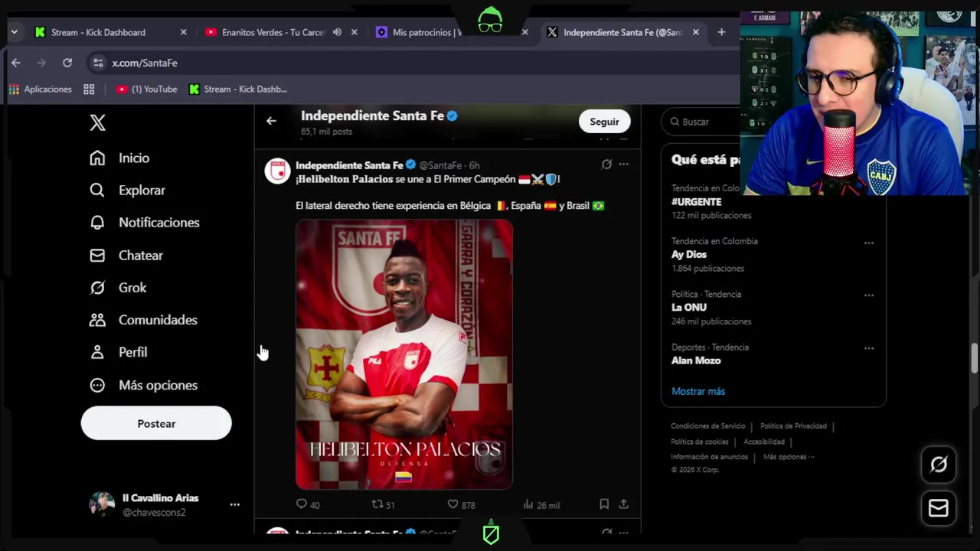980x551 pixels.
Task: Open YouTube bookmark
Action: 146,90
